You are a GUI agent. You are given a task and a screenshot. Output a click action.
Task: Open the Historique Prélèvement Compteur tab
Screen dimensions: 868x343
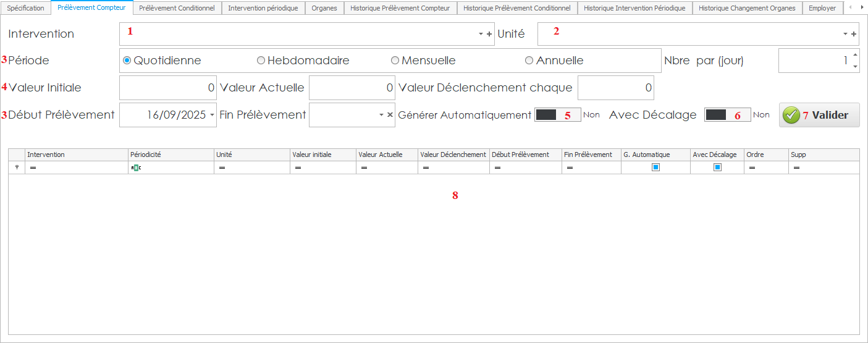pyautogui.click(x=400, y=8)
